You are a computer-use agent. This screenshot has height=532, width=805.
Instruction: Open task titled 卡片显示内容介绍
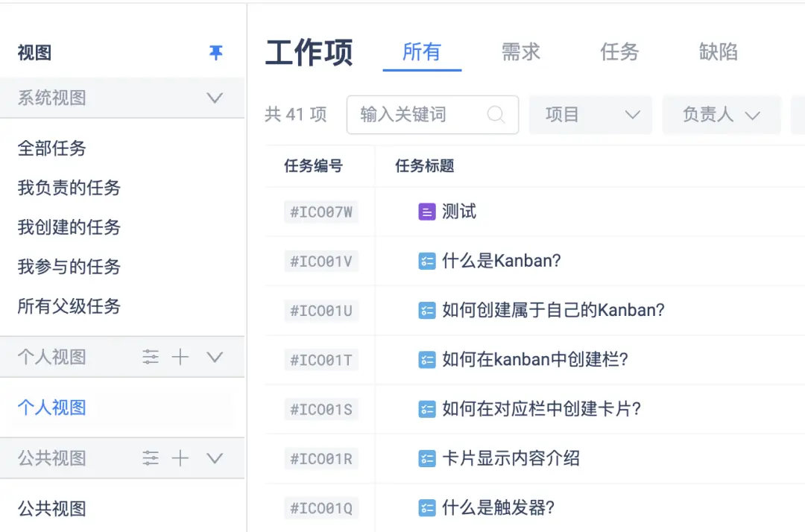[x=511, y=458]
